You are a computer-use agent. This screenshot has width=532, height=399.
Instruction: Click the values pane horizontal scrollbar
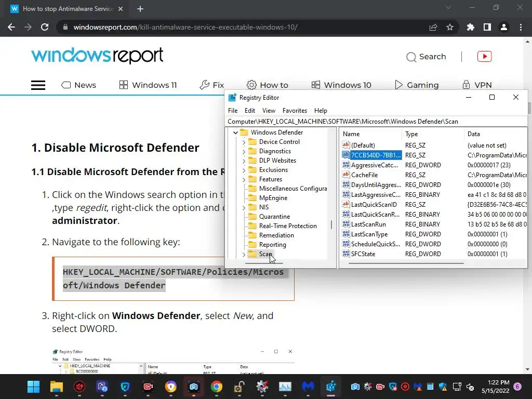click(x=406, y=263)
